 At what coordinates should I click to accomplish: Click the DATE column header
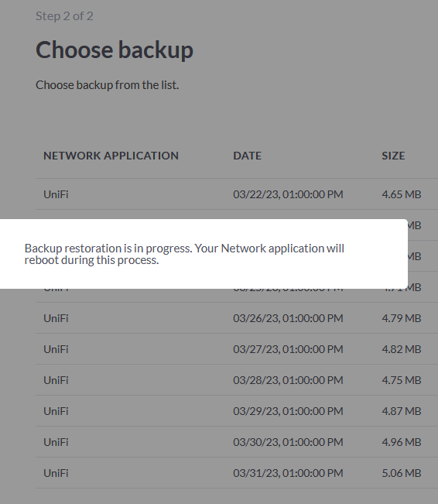click(x=247, y=156)
